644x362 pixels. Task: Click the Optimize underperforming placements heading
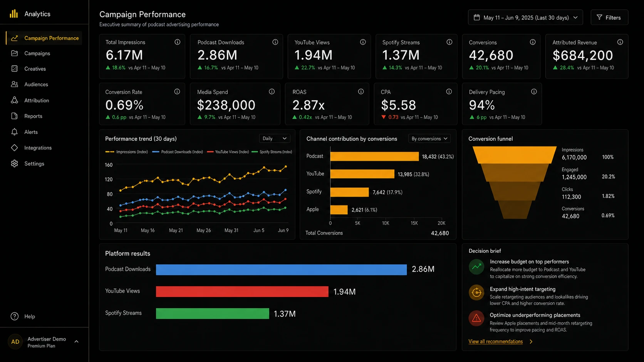tap(535, 315)
